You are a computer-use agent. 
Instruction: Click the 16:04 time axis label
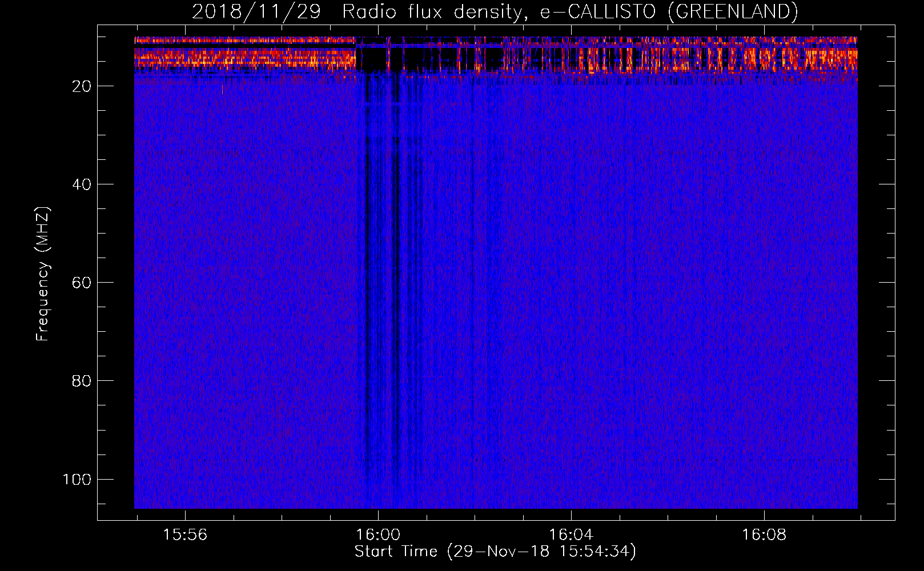click(x=571, y=535)
